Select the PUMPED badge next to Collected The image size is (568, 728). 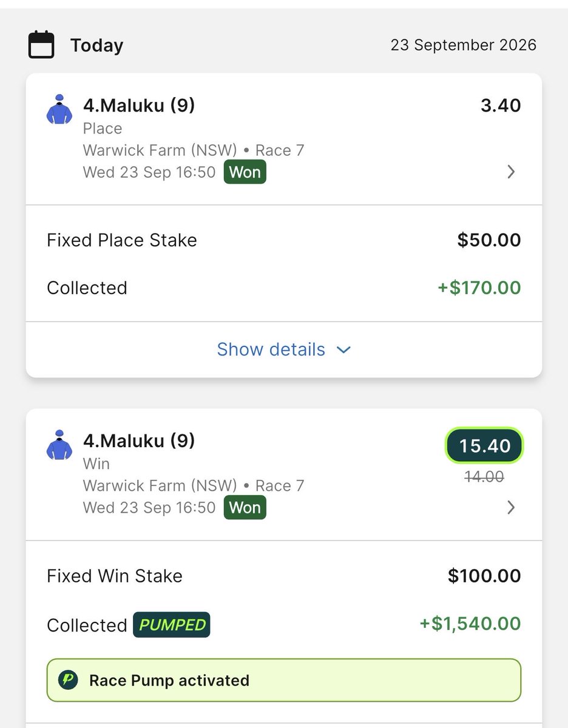pyautogui.click(x=172, y=625)
